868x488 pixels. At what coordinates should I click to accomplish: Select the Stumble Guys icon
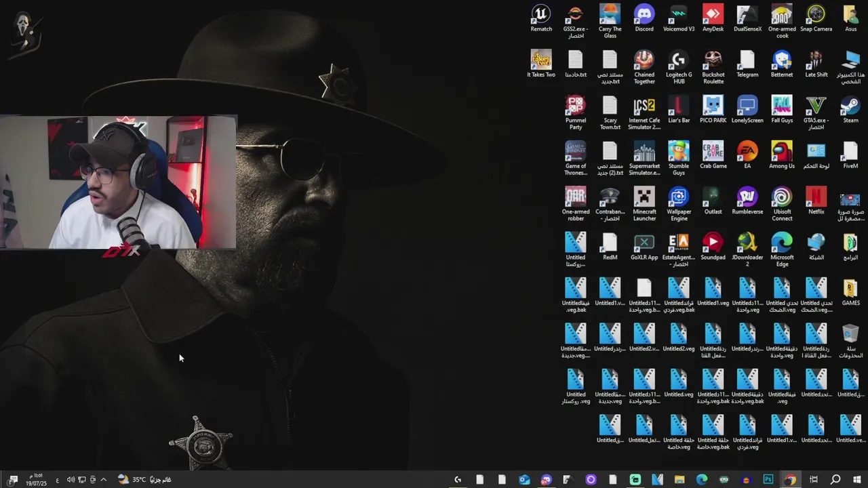679,158
